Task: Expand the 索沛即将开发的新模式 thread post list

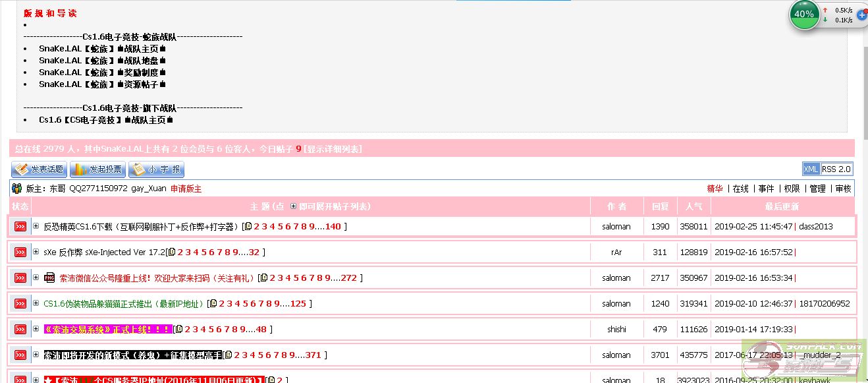Action: (36, 355)
